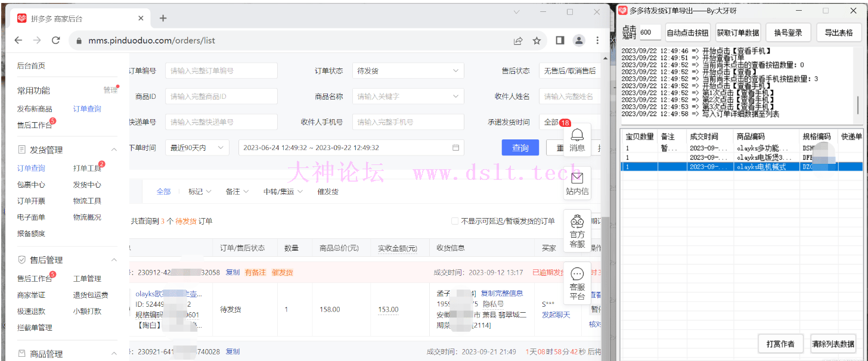Go to 后台首页 in the sidebar
This screenshot has height=361, width=868.
coord(31,66)
